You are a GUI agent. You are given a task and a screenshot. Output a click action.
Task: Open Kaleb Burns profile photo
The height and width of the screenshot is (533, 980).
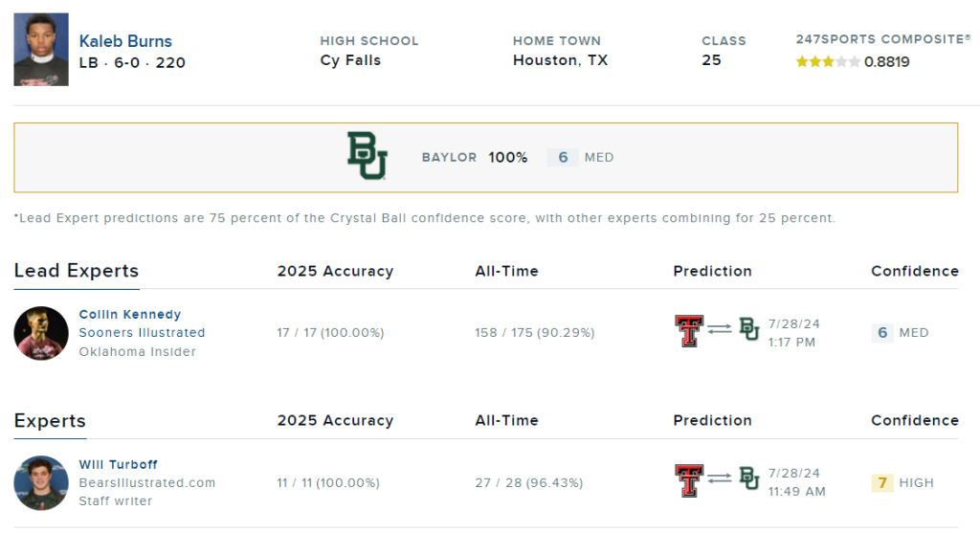pyautogui.click(x=41, y=50)
